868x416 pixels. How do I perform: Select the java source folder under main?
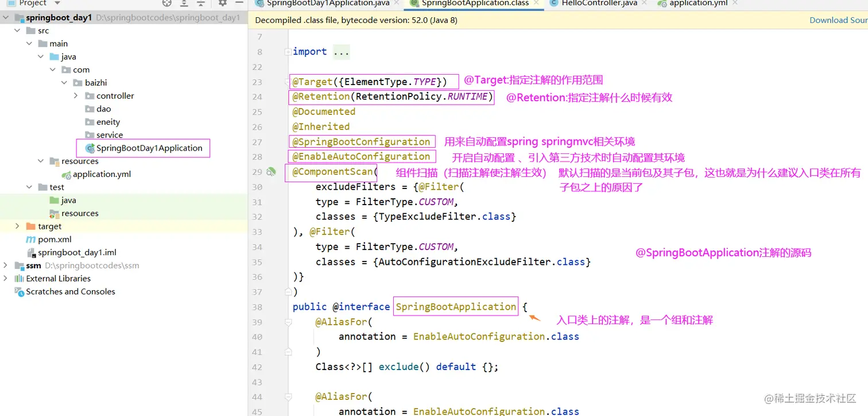point(69,57)
